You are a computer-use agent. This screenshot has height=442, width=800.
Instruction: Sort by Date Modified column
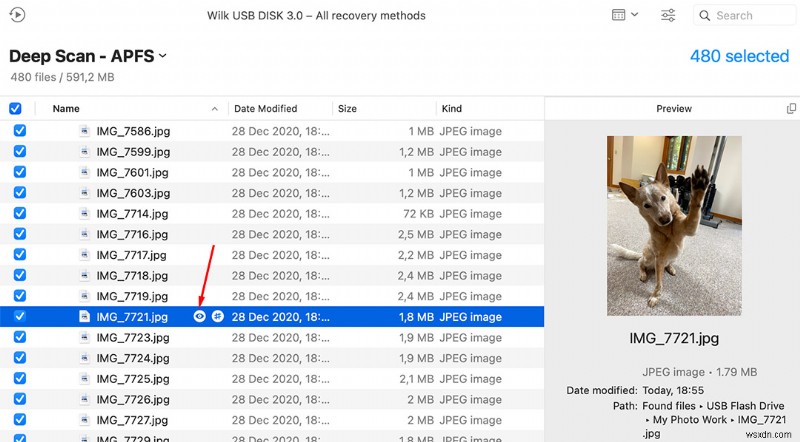point(265,109)
